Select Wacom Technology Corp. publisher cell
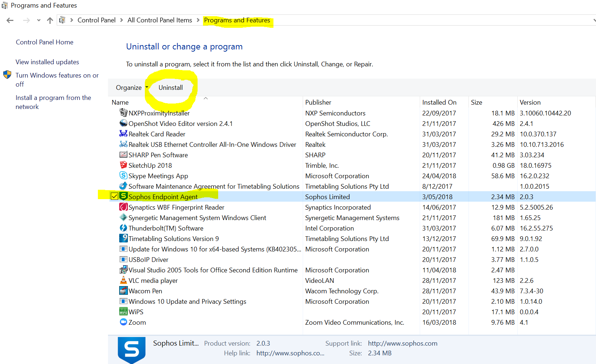This screenshot has width=596, height=364. tap(342, 291)
